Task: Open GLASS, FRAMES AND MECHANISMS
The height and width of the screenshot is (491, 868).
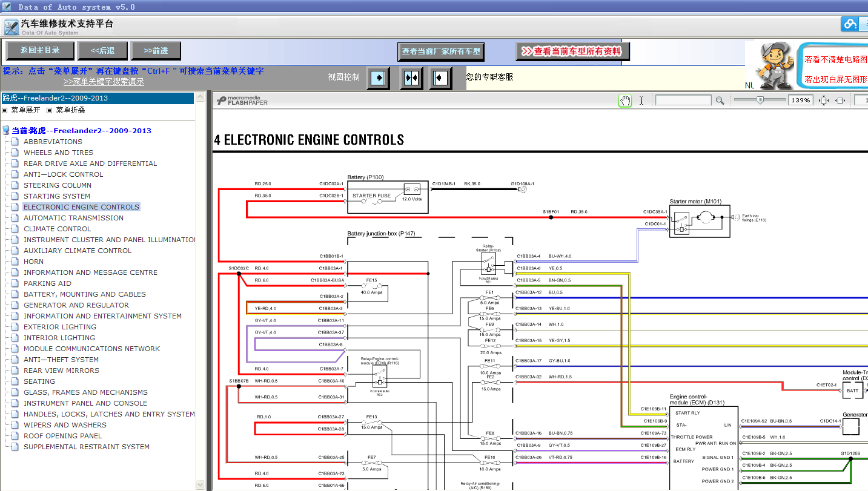Action: pyautogui.click(x=85, y=392)
